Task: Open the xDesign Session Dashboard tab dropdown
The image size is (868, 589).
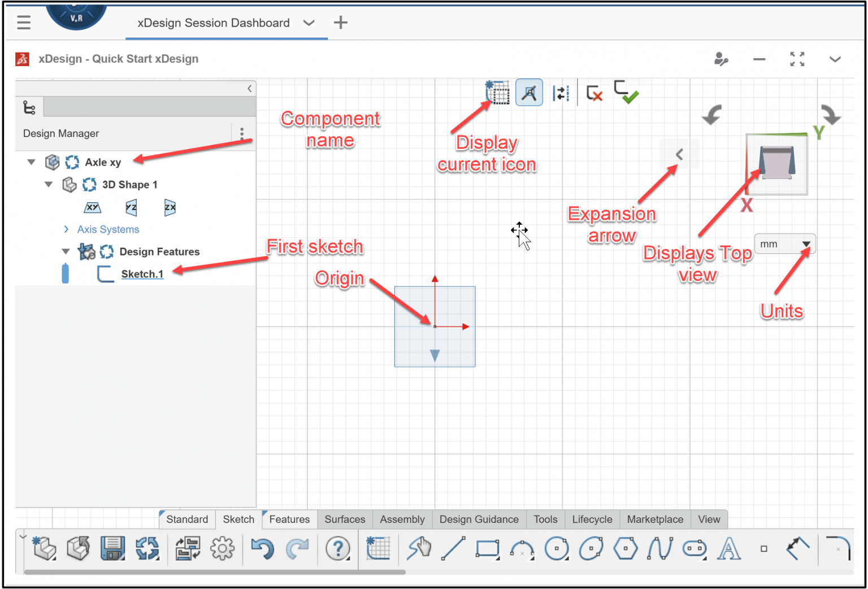Action: 309,23
